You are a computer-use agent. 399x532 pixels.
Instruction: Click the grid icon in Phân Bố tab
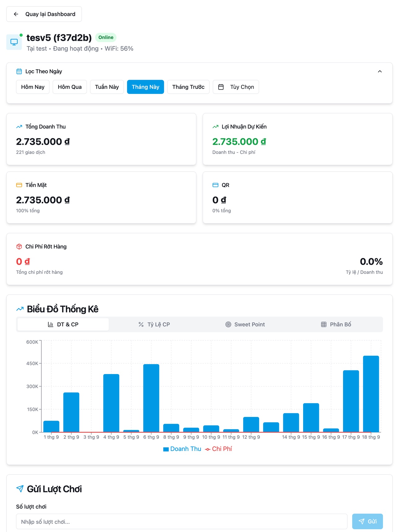[324, 324]
